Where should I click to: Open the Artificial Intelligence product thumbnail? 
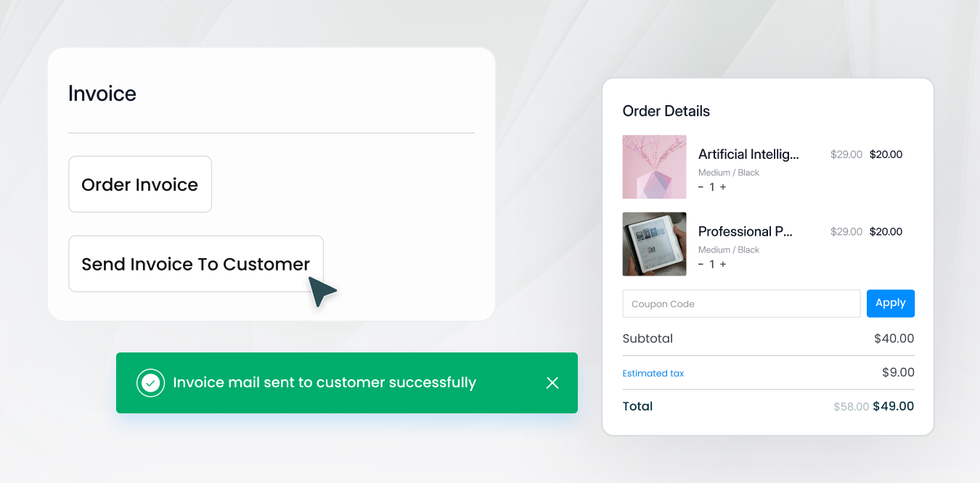[x=654, y=167]
